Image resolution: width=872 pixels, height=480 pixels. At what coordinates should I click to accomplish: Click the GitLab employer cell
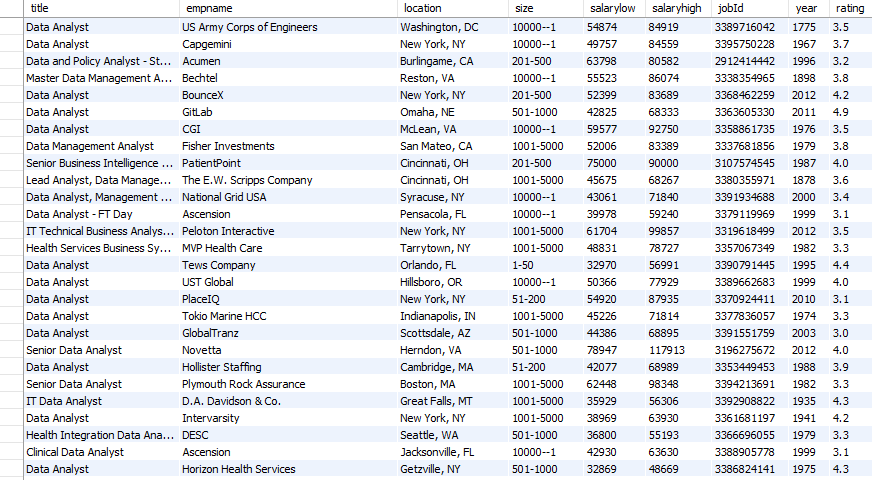288,112
